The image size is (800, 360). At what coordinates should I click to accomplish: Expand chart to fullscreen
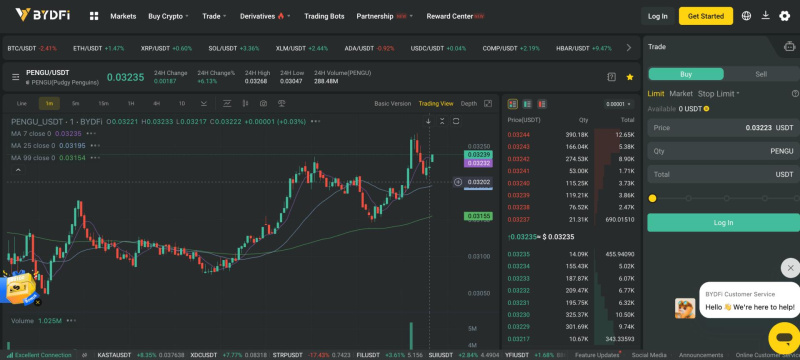pos(488,104)
